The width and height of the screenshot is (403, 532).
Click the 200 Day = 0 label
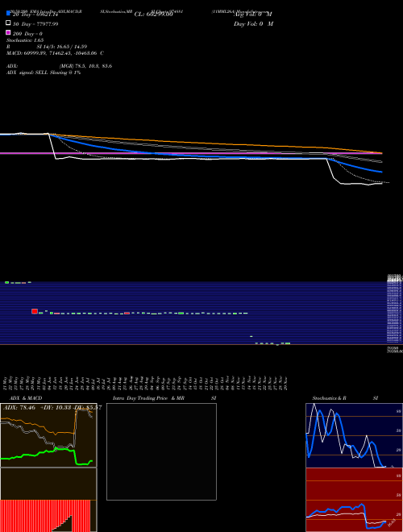[27, 34]
